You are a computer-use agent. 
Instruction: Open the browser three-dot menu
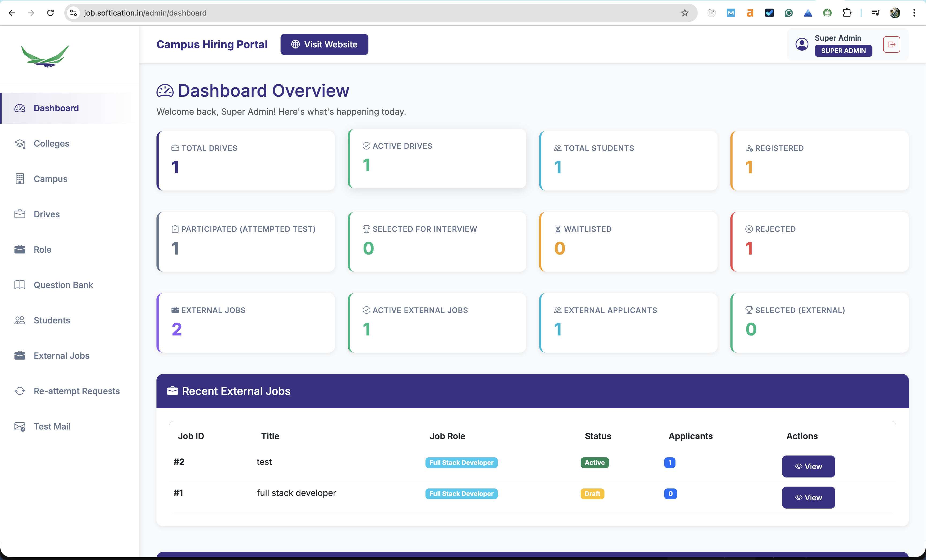(914, 12)
